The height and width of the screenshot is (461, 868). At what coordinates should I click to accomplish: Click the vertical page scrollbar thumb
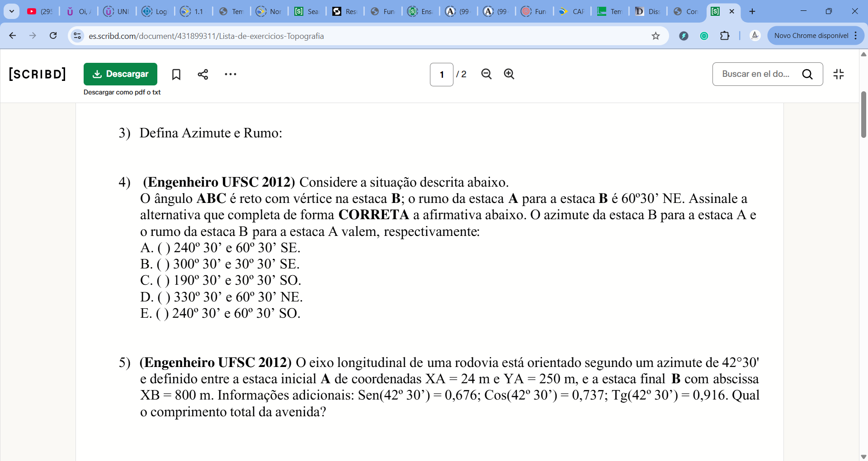pyautogui.click(x=863, y=115)
